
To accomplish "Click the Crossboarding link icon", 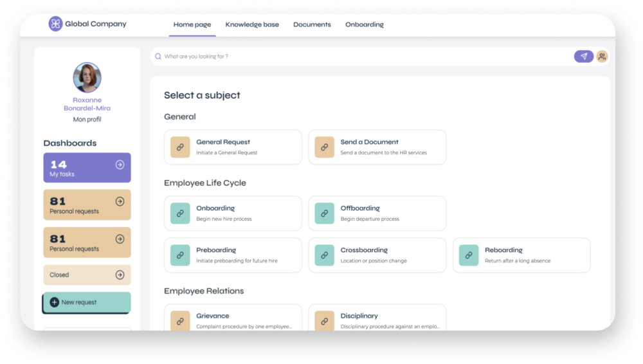I will [x=324, y=255].
